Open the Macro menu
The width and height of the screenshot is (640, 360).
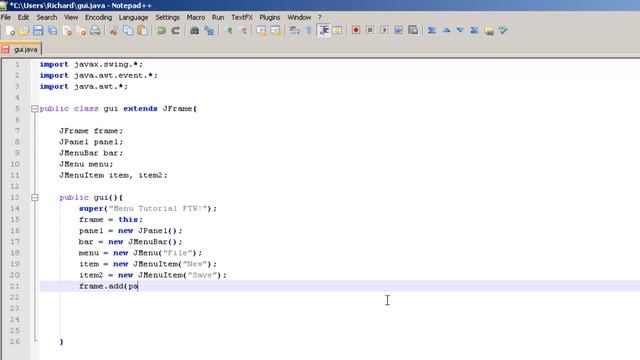196,17
